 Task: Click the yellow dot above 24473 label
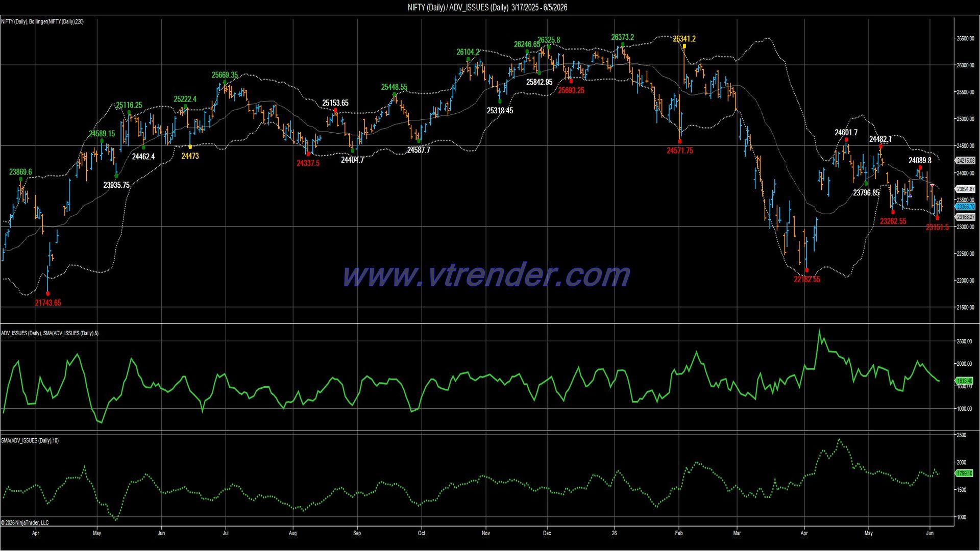190,147
